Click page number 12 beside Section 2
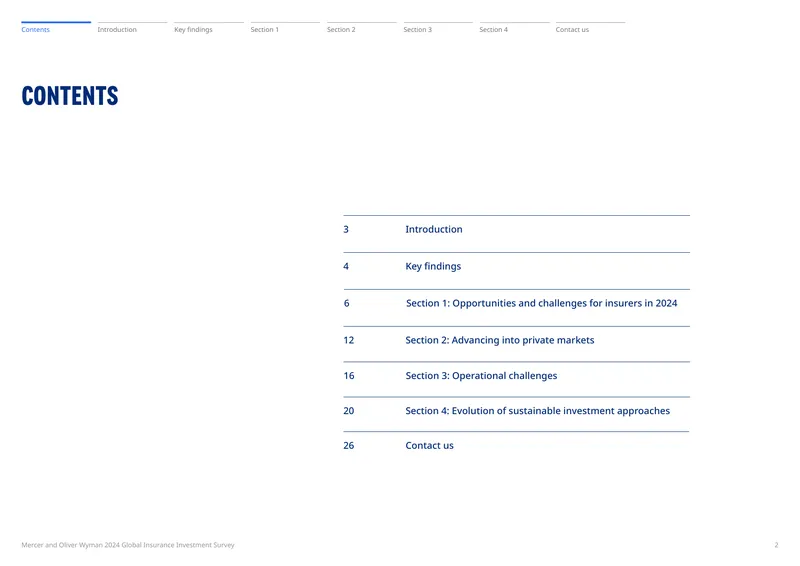This screenshot has height=566, width=800. pyautogui.click(x=348, y=340)
